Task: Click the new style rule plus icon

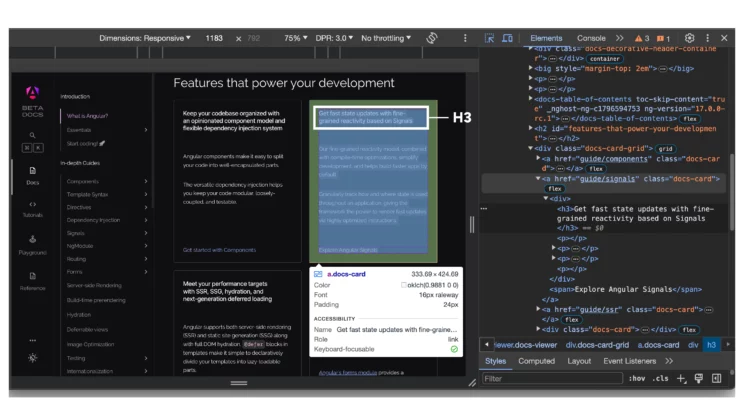Action: tap(681, 378)
